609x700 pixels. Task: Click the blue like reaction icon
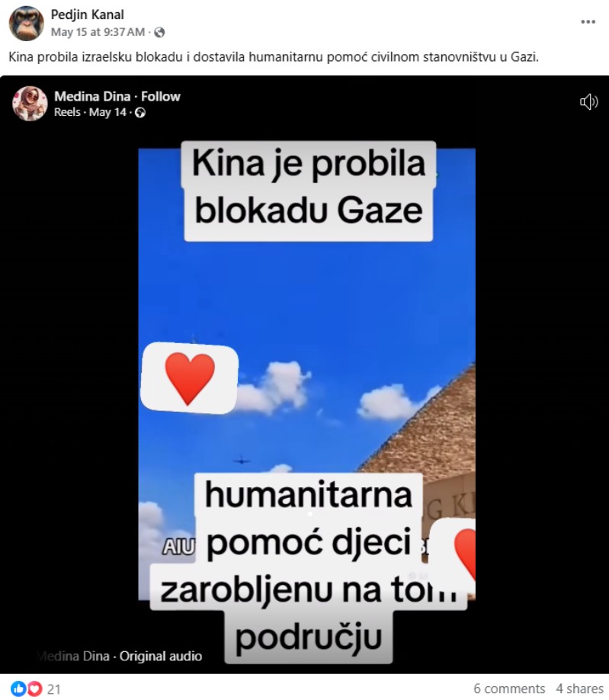pos(18,689)
